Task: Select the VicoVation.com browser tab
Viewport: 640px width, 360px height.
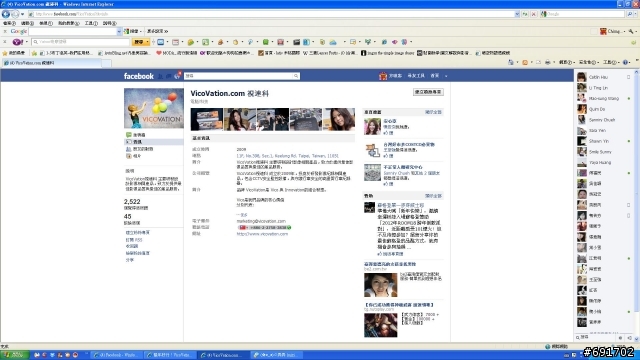Action: point(51,63)
